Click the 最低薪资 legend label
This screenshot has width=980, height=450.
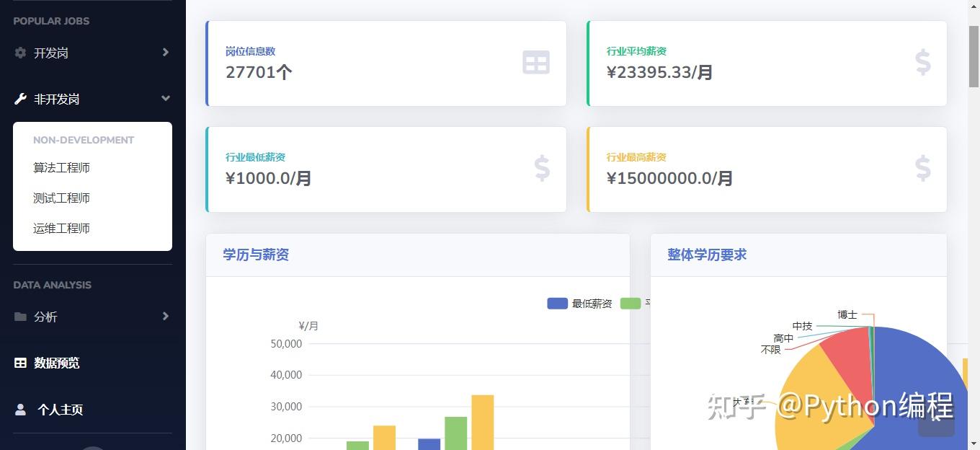click(592, 304)
